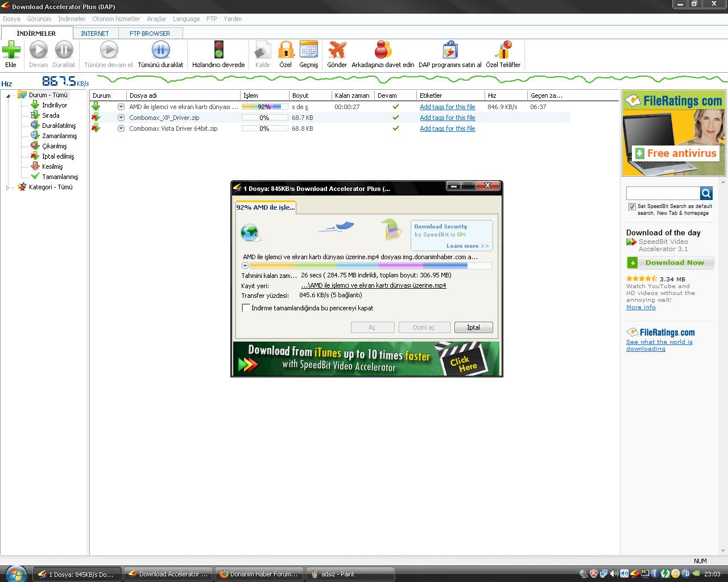This screenshot has width=728, height=582.
Task: Switch to adsız - Paint taskbar window
Action: coord(350,574)
